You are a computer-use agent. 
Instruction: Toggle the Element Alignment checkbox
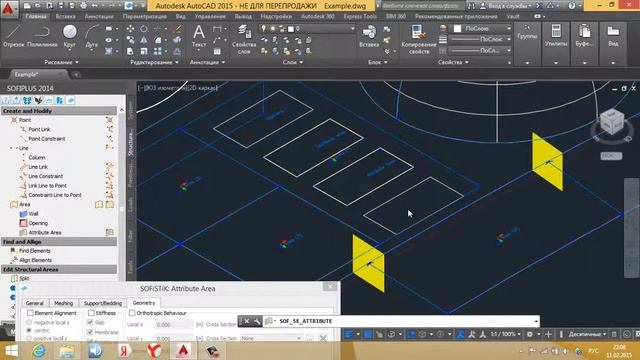coord(30,313)
